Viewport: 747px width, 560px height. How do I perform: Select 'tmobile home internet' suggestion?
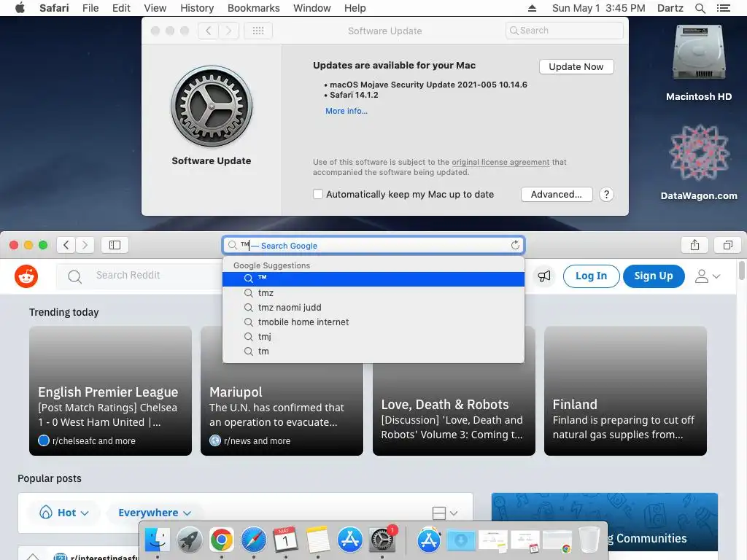[x=373, y=322]
